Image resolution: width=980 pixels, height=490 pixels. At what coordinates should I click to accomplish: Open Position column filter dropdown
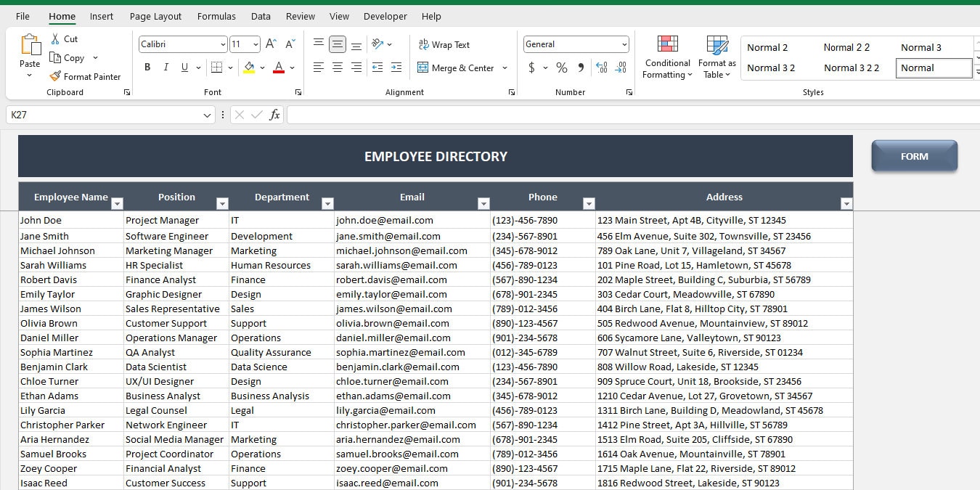222,204
